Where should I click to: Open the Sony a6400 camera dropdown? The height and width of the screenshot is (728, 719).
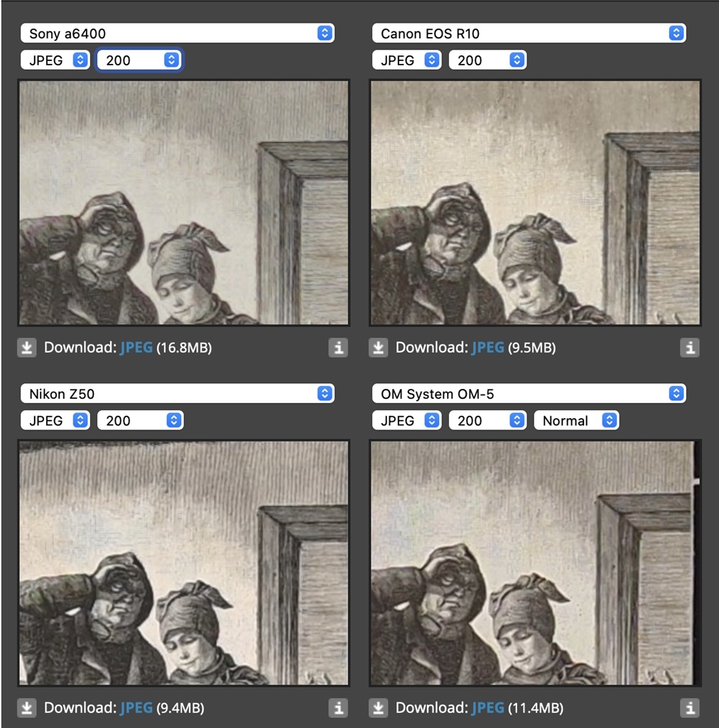(177, 33)
